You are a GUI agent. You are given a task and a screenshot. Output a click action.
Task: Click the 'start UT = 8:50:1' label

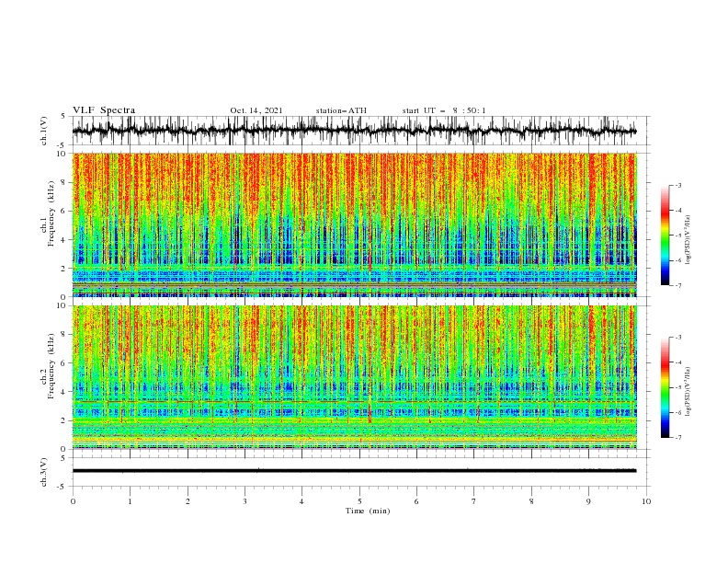coord(444,110)
